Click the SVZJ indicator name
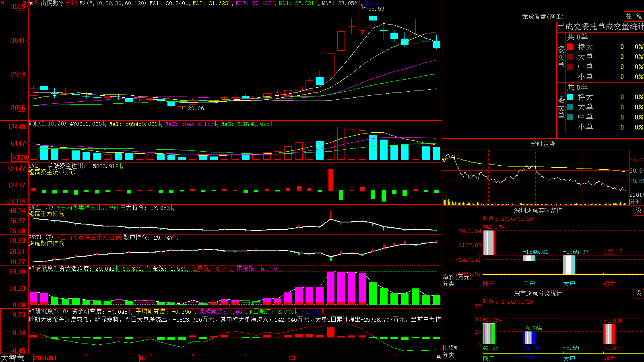The height and width of the screenshot is (362, 644). tap(35, 166)
